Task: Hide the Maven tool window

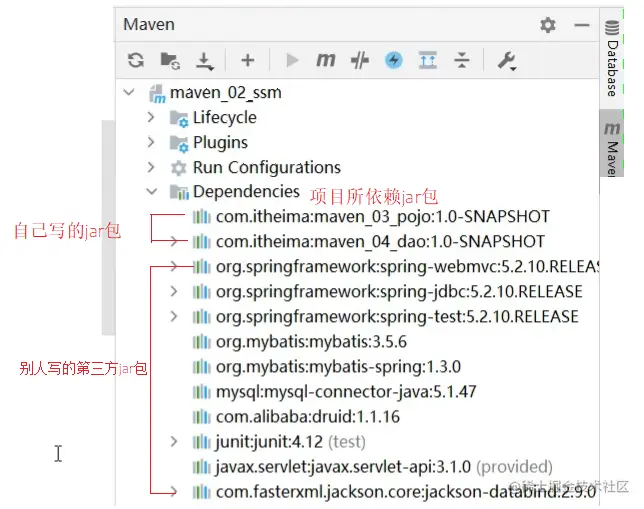Action: (x=582, y=25)
